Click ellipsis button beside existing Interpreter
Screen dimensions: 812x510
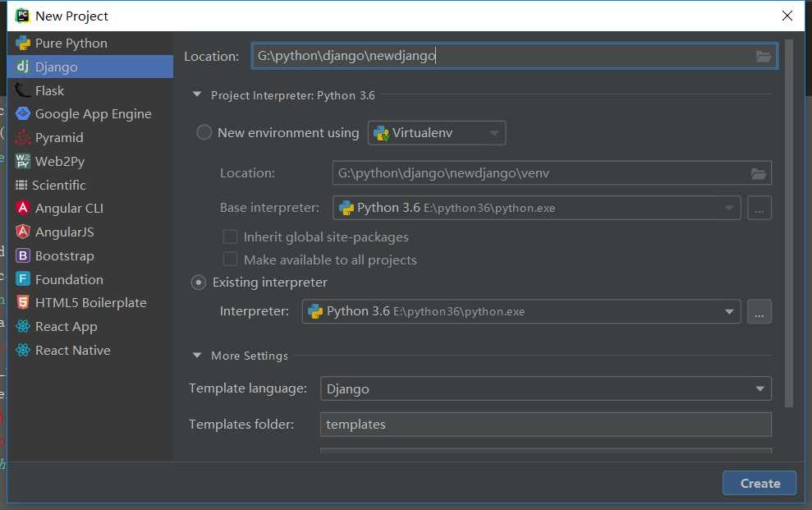pos(759,311)
